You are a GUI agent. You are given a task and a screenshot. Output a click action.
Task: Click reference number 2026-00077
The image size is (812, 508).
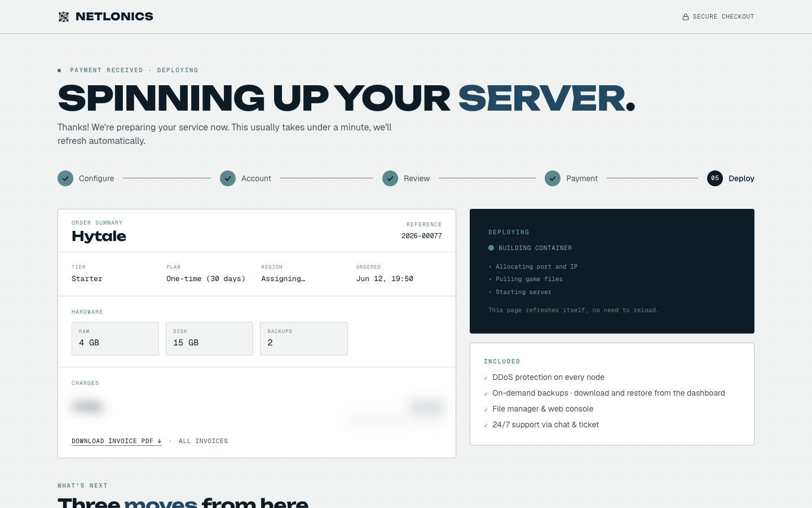[x=422, y=236]
